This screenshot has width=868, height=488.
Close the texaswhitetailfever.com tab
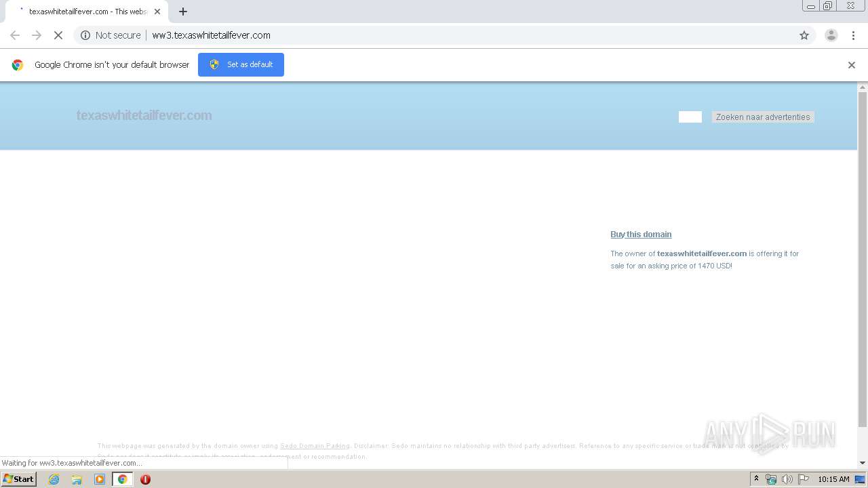coord(157,12)
